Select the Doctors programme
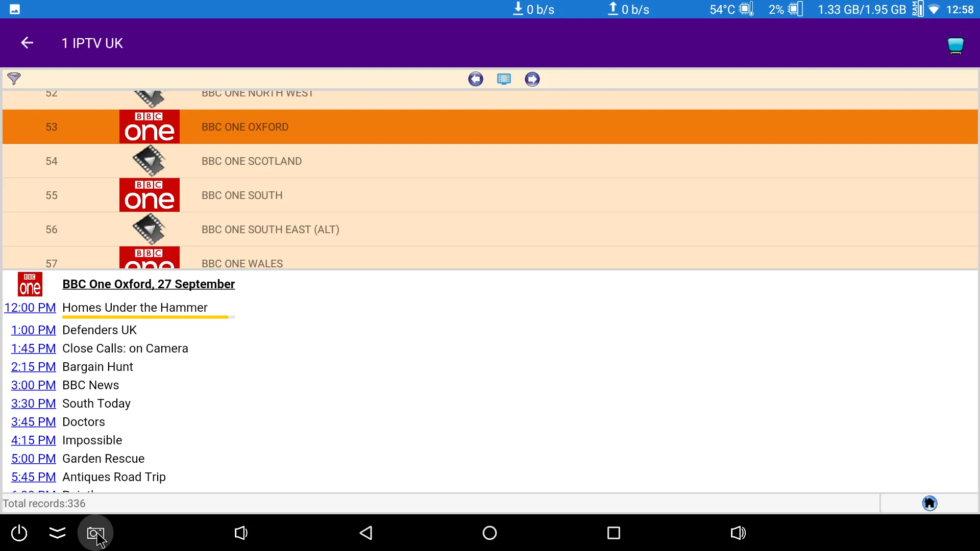The height and width of the screenshot is (551, 980). 84,422
